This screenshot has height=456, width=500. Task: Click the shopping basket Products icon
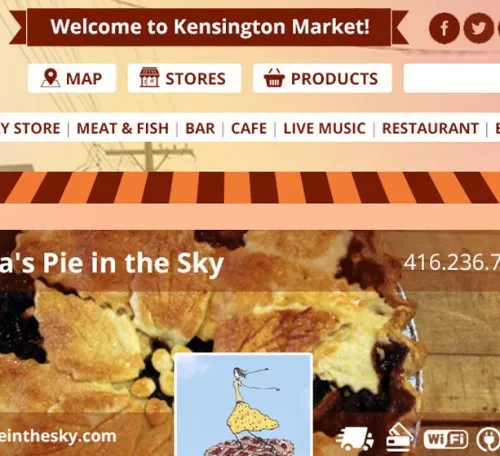click(274, 78)
